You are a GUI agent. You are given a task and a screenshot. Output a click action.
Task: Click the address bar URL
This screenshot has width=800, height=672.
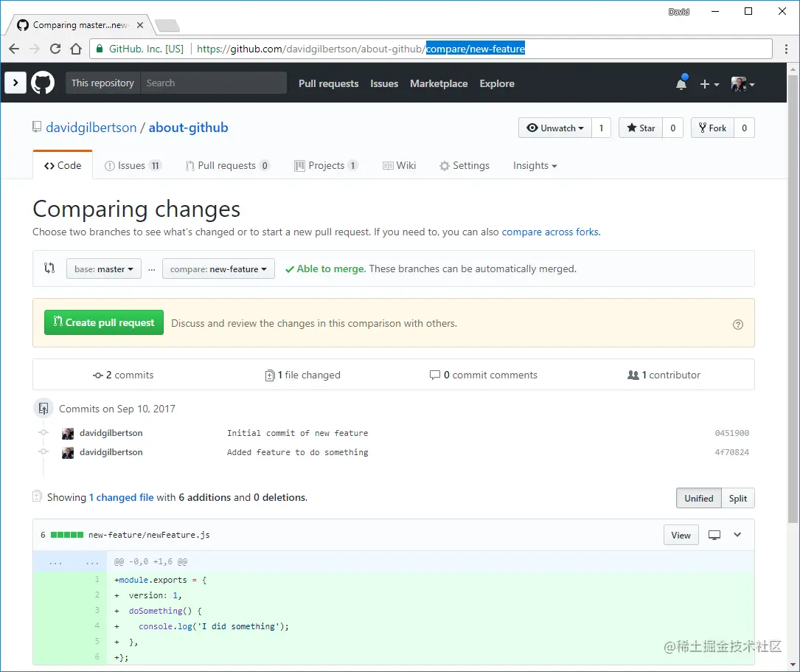(361, 49)
